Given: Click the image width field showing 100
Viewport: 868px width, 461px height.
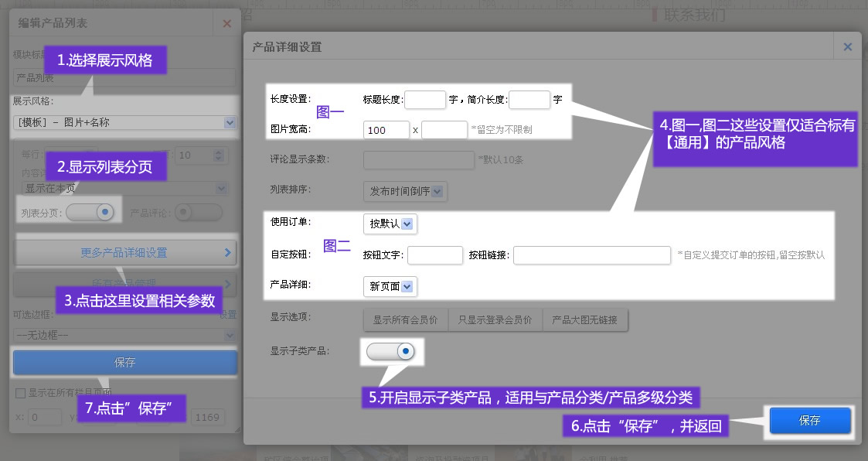Looking at the screenshot, I should click(386, 130).
